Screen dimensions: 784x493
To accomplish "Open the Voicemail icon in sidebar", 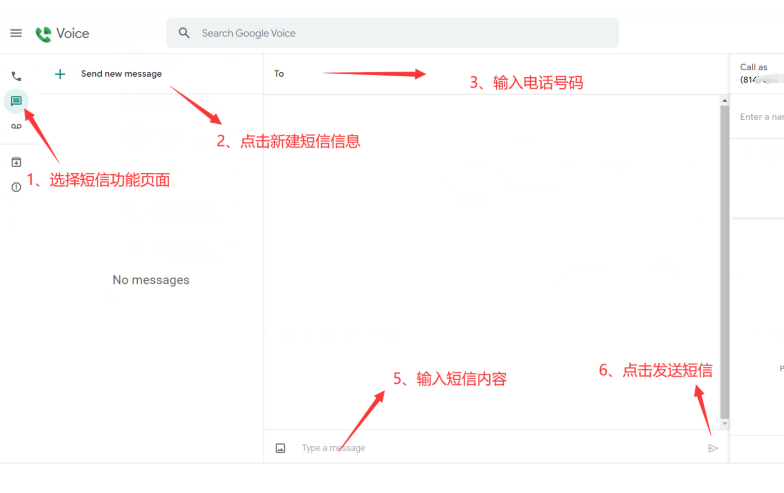I will tap(16, 126).
